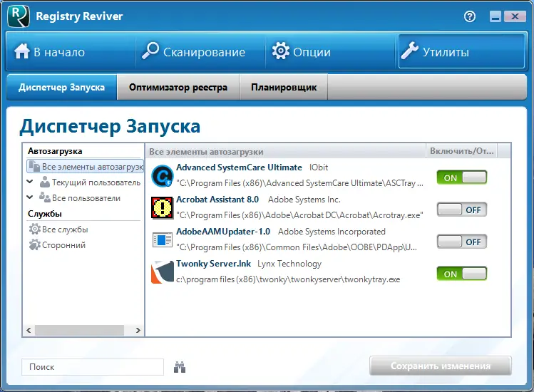The width and height of the screenshot is (534, 392).
Task: Select Все службы in sidebar
Action: coord(58,229)
